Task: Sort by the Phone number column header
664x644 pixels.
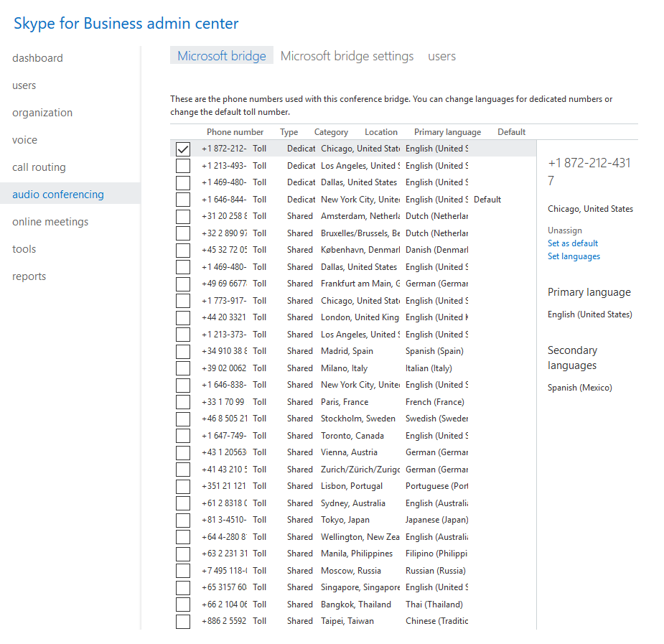Action: pyautogui.click(x=235, y=132)
